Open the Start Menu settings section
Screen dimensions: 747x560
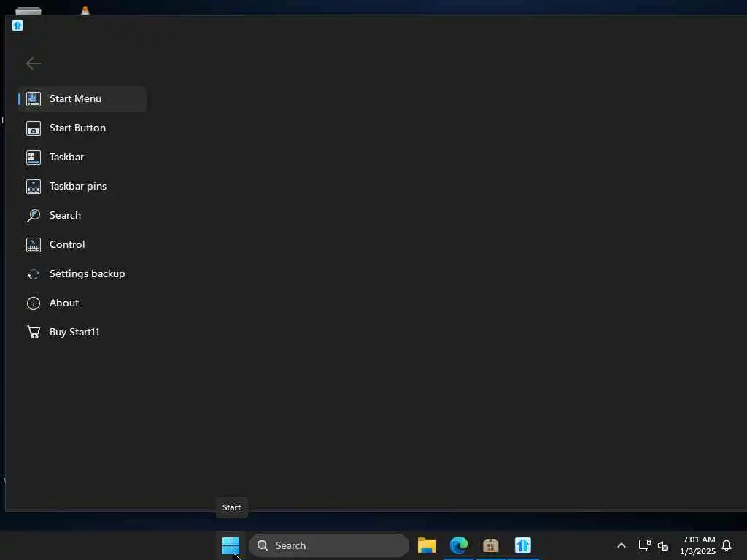click(82, 99)
